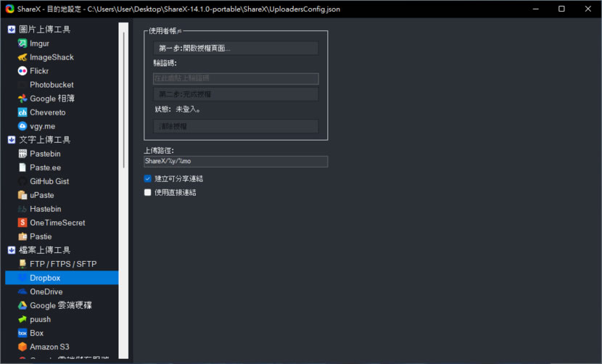This screenshot has width=602, height=364.
Task: Click the Box label
Action: [36, 334]
